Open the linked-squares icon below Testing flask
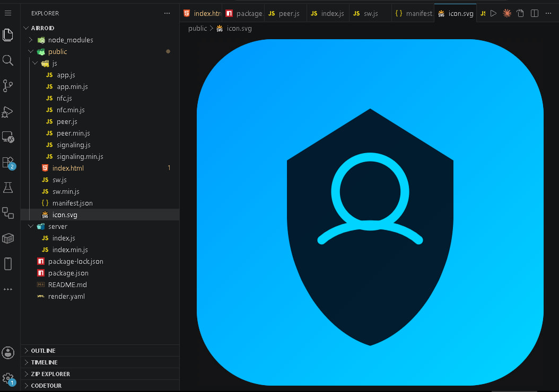559x392 pixels. 8,213
